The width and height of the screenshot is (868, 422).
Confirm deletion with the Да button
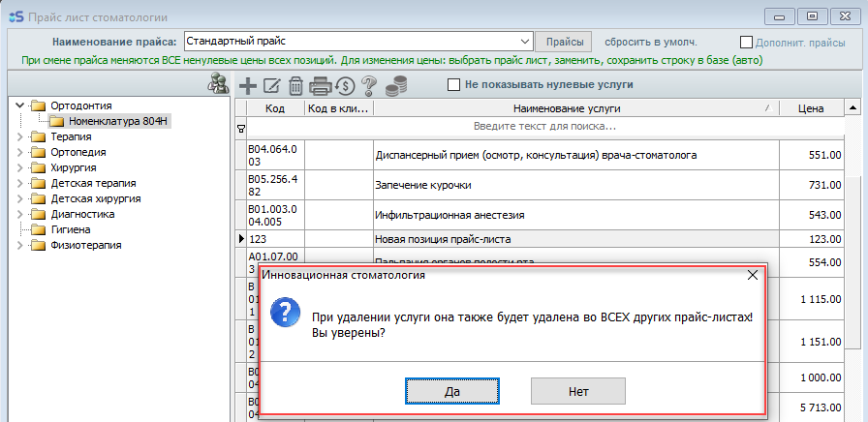(x=450, y=390)
